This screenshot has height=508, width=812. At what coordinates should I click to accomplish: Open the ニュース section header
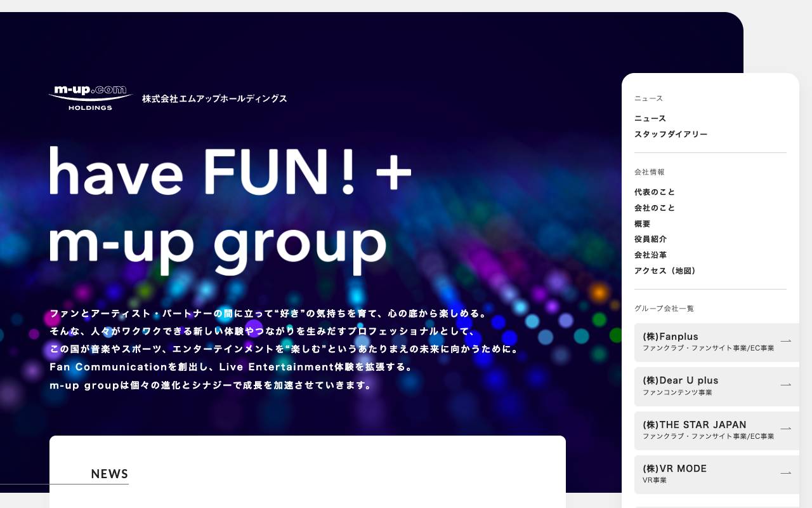[x=648, y=98]
